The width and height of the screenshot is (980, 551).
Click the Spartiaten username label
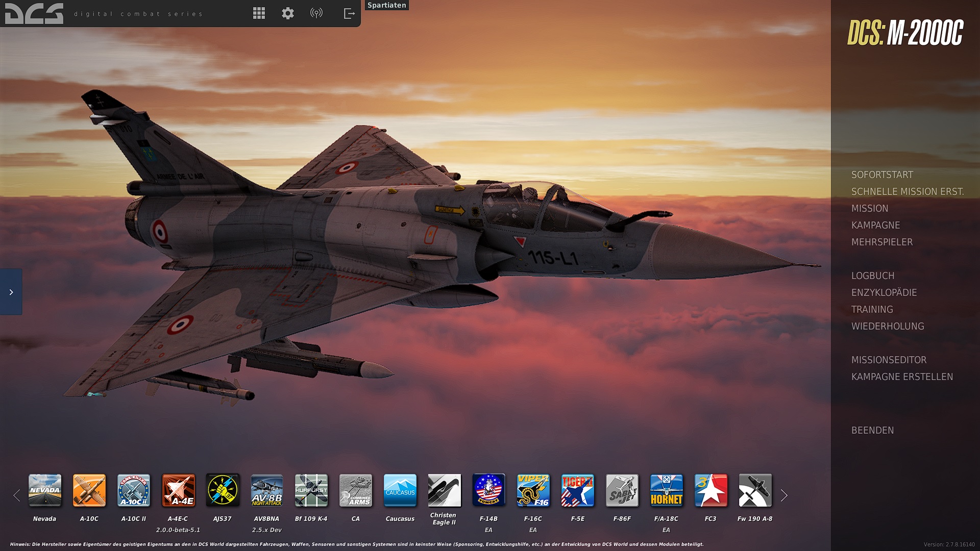tap(386, 5)
